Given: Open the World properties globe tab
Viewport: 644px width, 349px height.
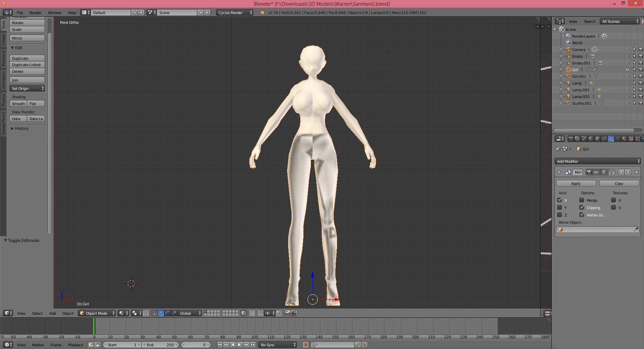Looking at the screenshot, I should click(591, 139).
